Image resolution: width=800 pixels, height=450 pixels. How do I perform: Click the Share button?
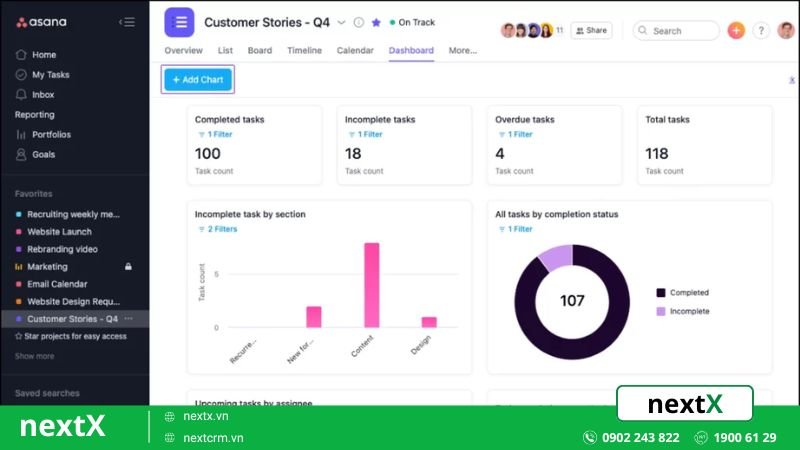coord(591,31)
